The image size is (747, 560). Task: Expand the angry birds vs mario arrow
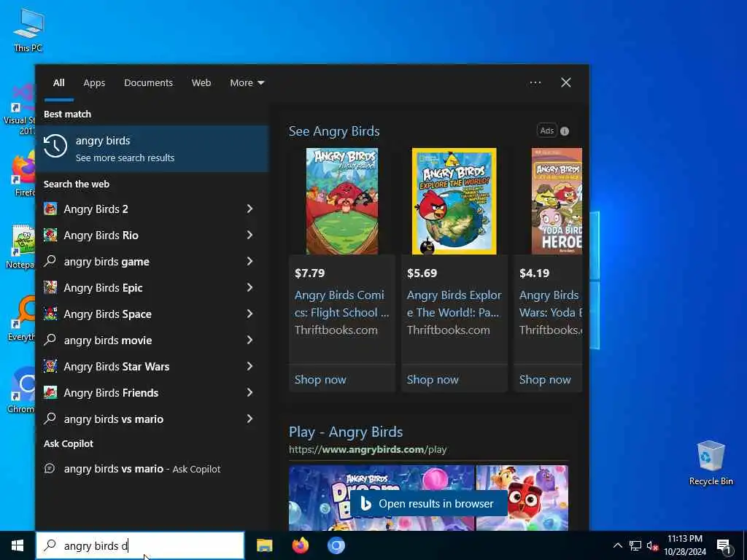click(249, 418)
